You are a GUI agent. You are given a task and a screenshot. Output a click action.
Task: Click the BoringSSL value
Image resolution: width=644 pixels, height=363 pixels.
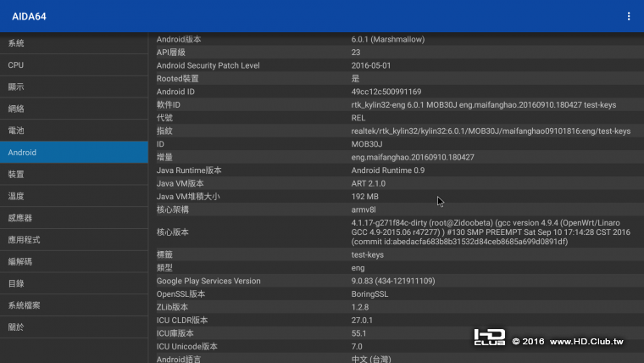click(x=369, y=294)
